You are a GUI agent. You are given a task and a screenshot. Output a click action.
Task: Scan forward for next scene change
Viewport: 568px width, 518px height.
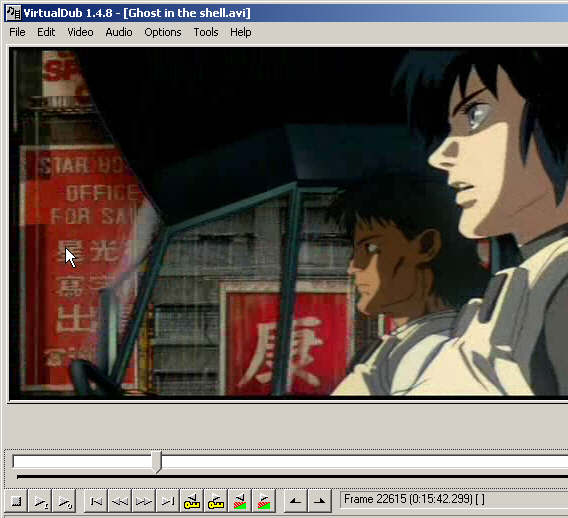click(264, 501)
